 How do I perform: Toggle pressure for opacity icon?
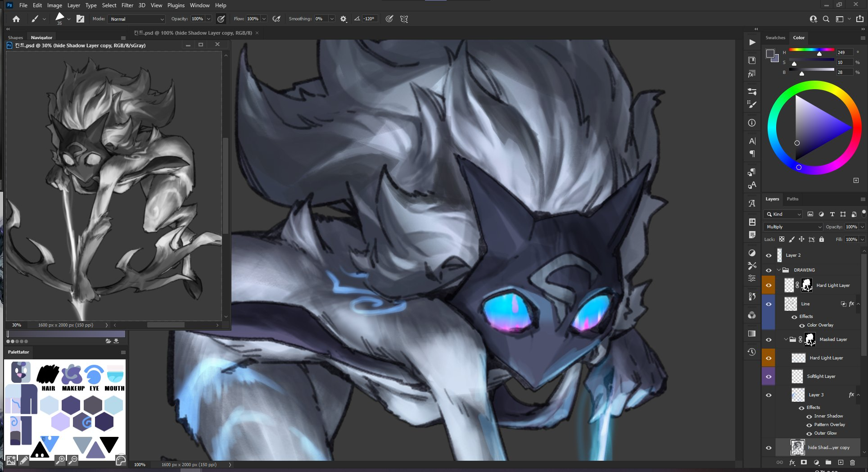click(221, 19)
